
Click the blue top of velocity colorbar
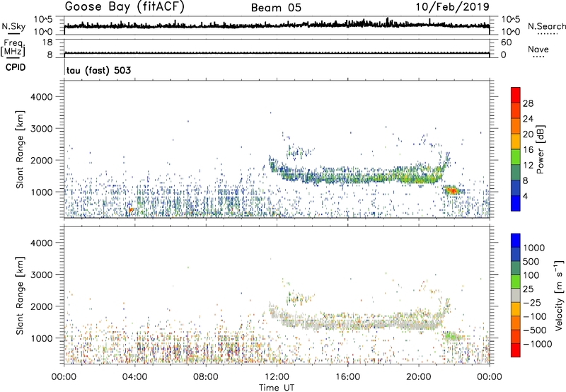click(516, 241)
